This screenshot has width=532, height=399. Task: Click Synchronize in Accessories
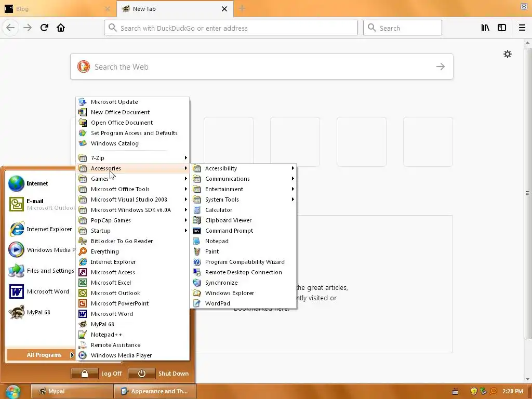click(x=243, y=283)
